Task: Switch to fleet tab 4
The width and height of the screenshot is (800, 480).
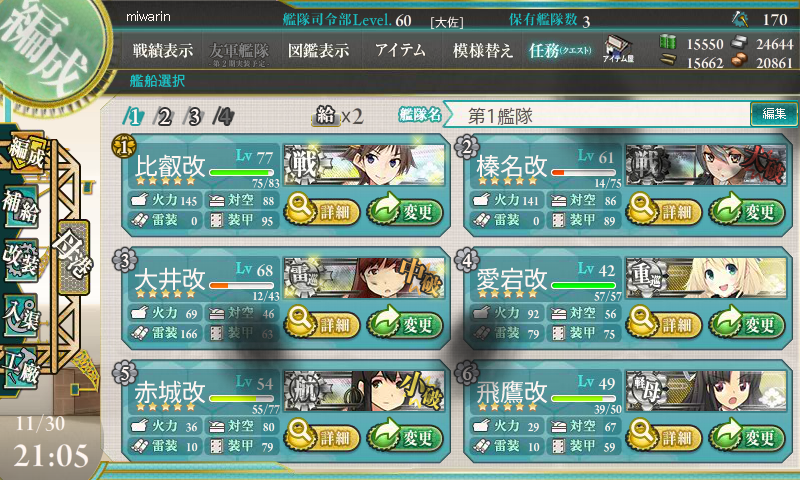Action: [x=223, y=117]
